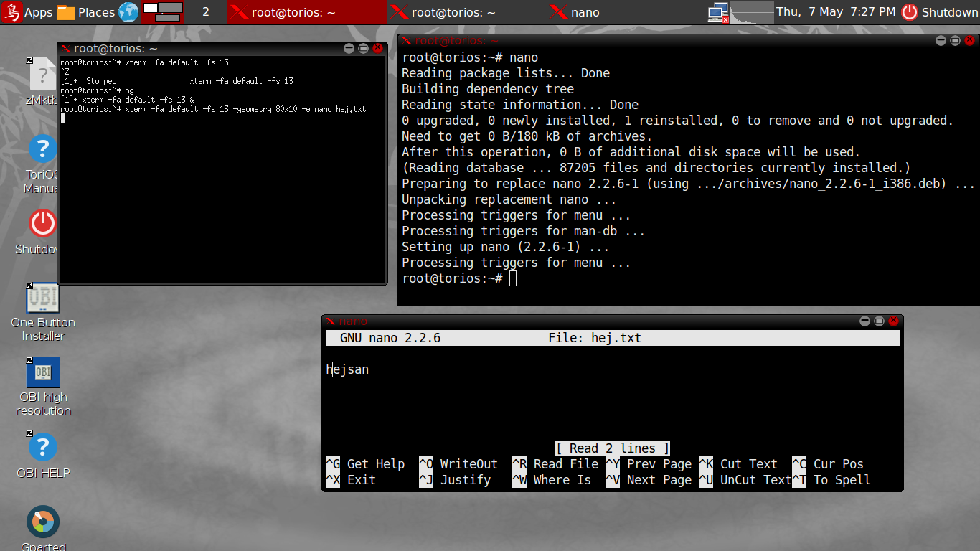The height and width of the screenshot is (551, 980).
Task: Open the Apps menu
Action: tap(27, 12)
